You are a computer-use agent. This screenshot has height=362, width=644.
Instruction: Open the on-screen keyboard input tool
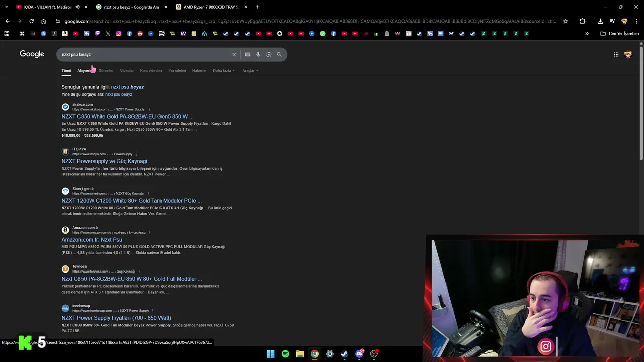pyautogui.click(x=247, y=54)
